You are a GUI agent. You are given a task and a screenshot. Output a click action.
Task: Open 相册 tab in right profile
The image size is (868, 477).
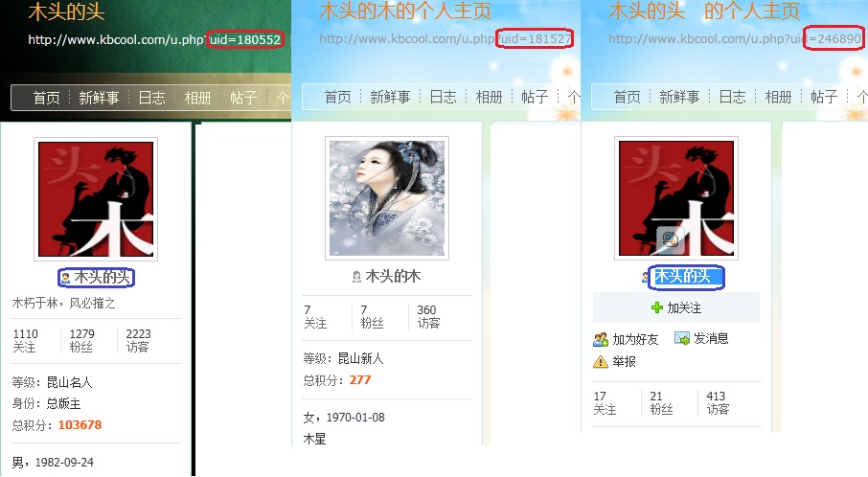coord(778,97)
